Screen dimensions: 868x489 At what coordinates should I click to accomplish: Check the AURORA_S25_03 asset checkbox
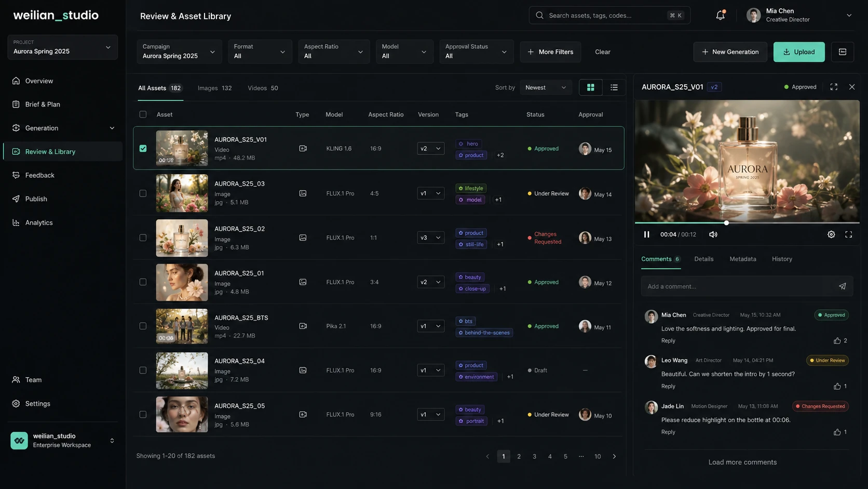[x=143, y=193]
